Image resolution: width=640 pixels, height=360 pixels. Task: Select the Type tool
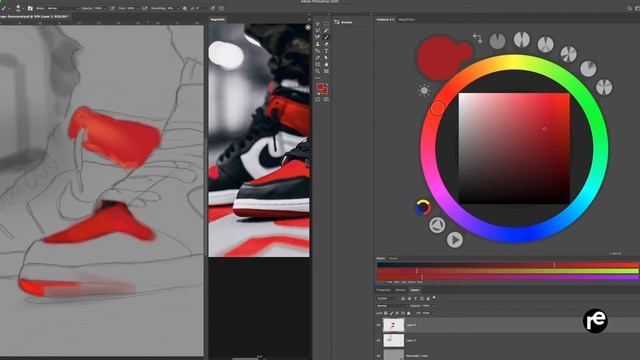[x=326, y=51]
